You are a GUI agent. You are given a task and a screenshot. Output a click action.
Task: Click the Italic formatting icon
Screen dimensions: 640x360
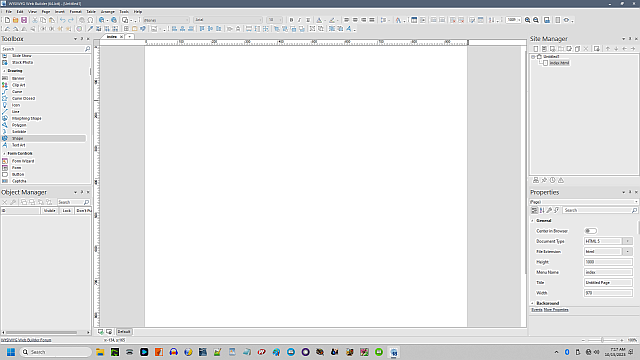point(300,20)
